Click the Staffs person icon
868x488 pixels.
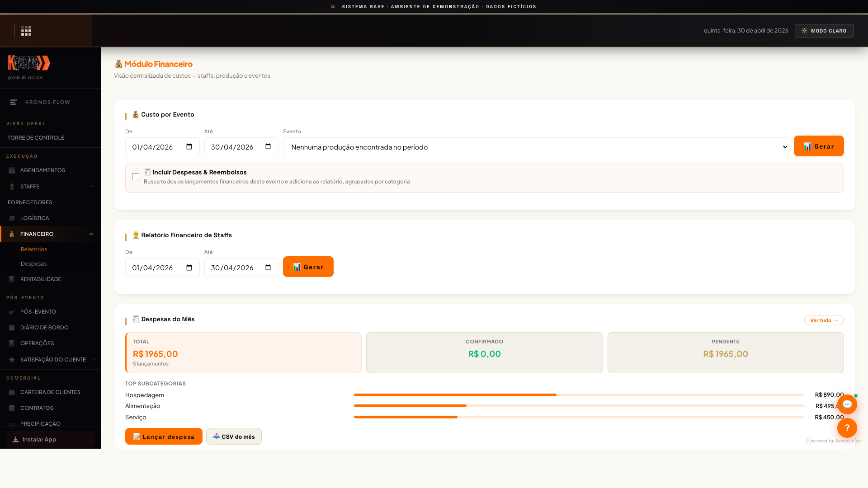[12, 187]
